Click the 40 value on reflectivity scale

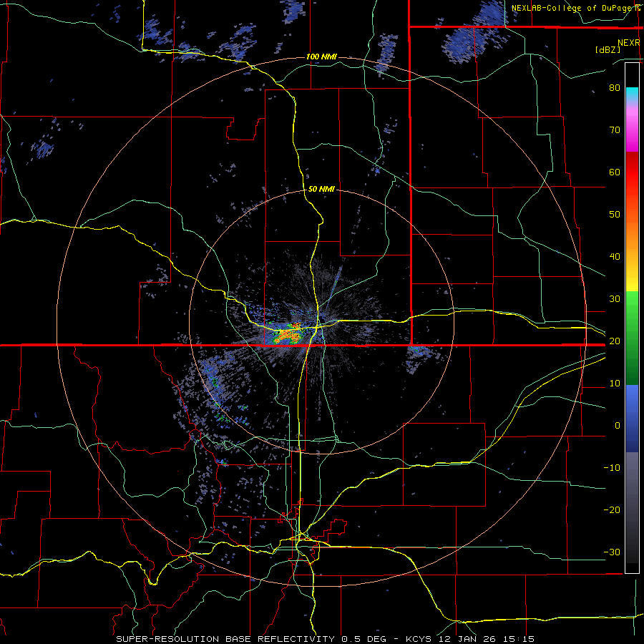tap(615, 257)
